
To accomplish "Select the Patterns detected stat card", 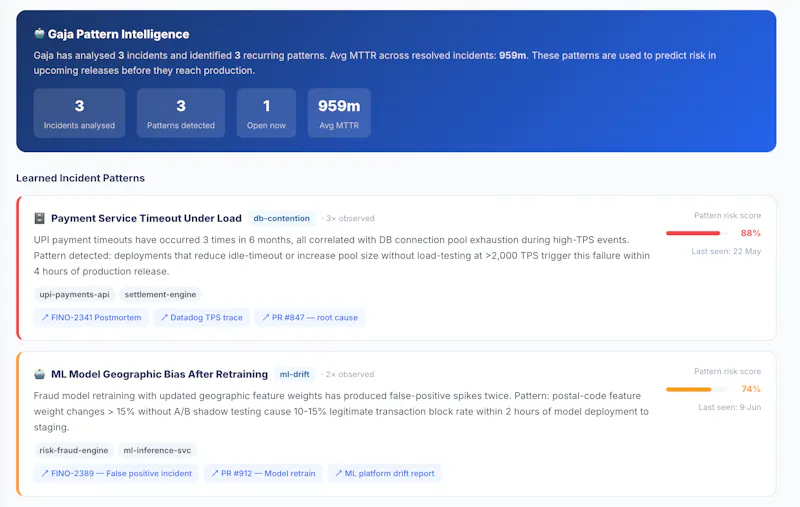I will coord(181,113).
